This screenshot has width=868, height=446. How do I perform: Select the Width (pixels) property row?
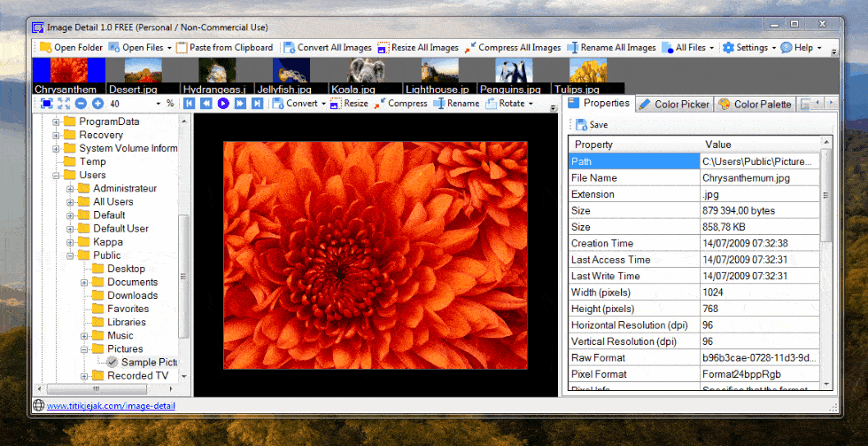click(694, 292)
